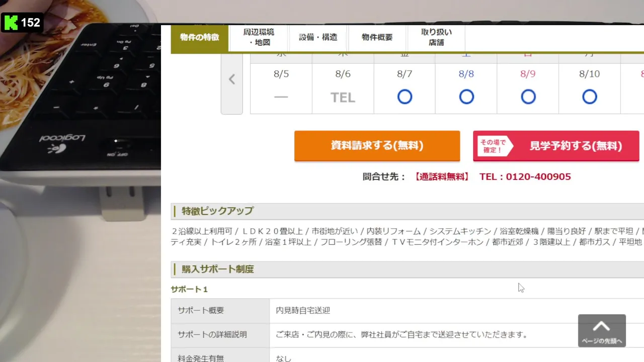Pick the available circle for 8/8
644x362 pixels.
click(466, 97)
